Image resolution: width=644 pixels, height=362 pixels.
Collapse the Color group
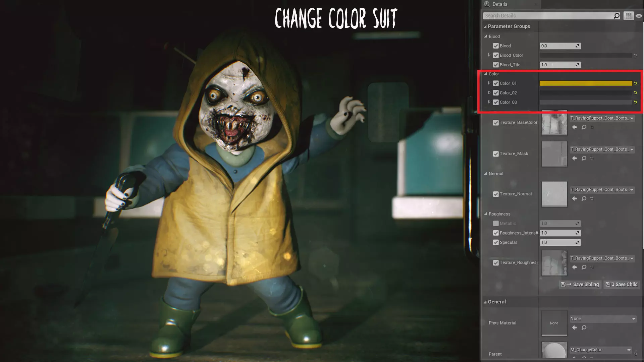point(485,74)
